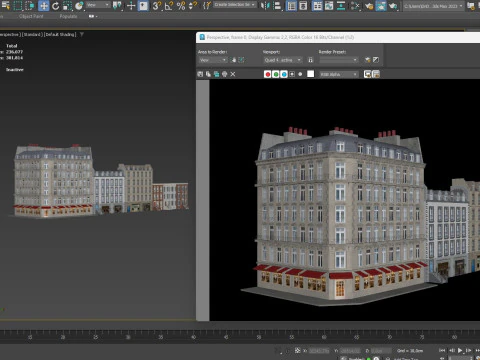The image size is (480, 360).
Task: Open the Material Editor icon
Action: coord(355,5)
